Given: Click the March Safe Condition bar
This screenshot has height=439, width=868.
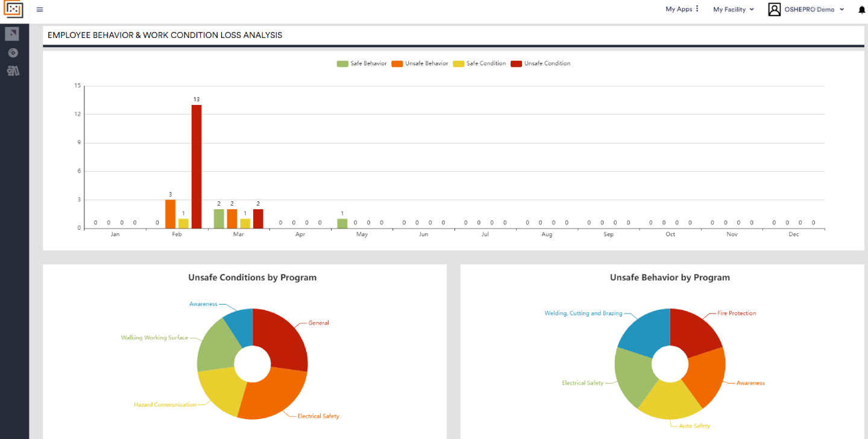Looking at the screenshot, I should pos(245,223).
